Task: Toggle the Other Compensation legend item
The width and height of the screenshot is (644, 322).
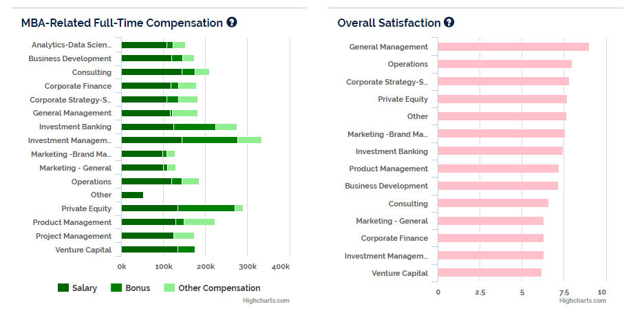Action: [212, 288]
